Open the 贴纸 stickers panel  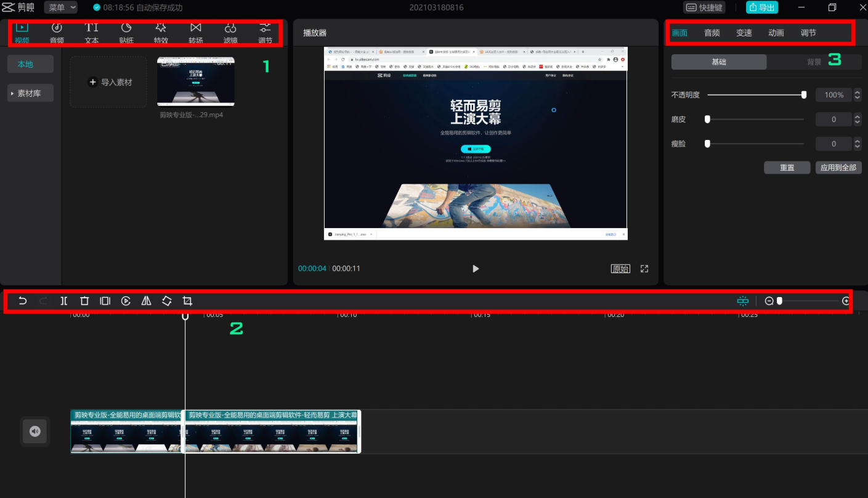point(126,33)
